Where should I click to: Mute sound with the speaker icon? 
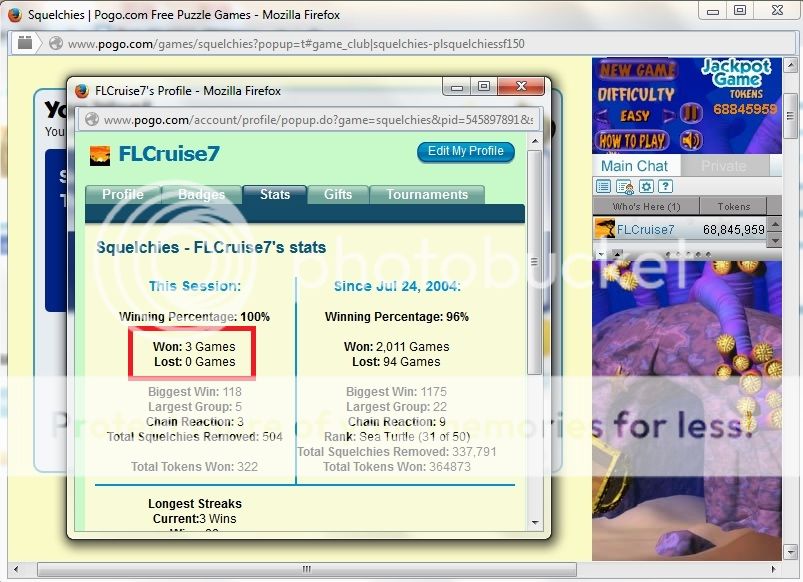coord(690,140)
